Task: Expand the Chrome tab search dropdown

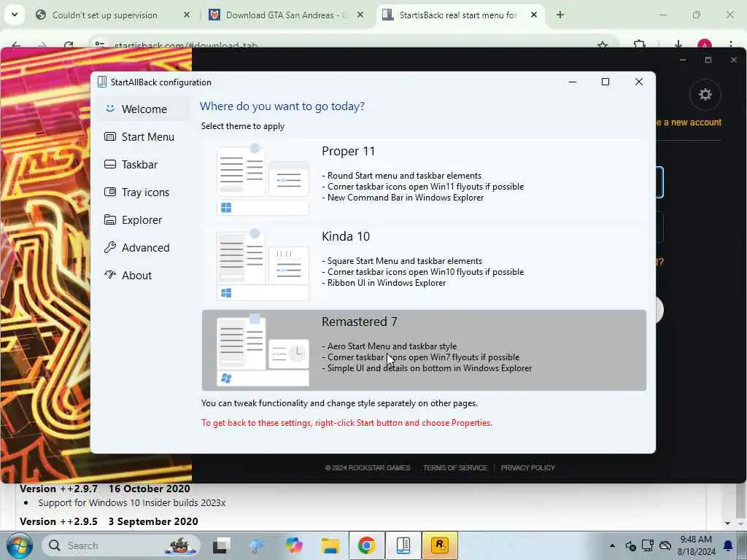Action: [15, 15]
